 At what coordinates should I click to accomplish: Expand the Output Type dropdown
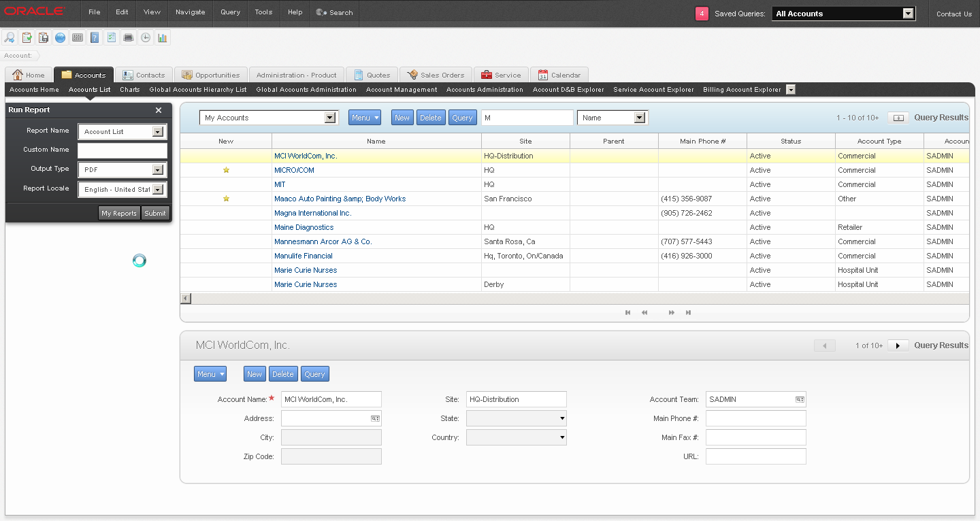pyautogui.click(x=158, y=169)
